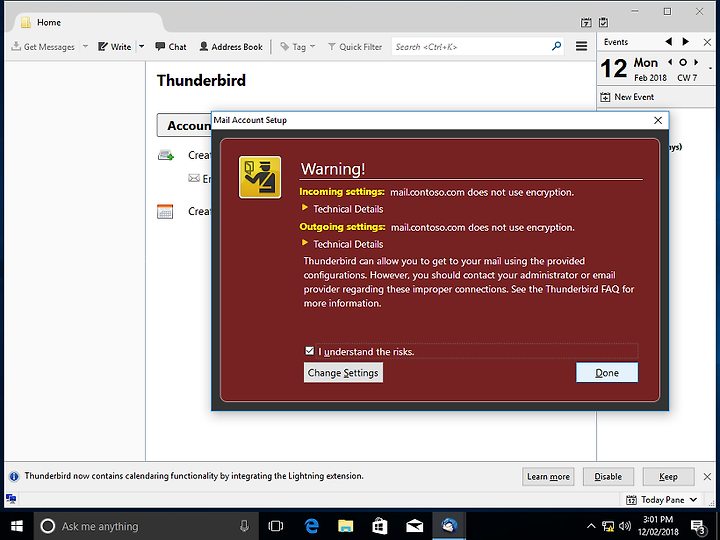Click next day arrow beside Mon
Viewport: 720px width, 540px height.
coord(696,62)
